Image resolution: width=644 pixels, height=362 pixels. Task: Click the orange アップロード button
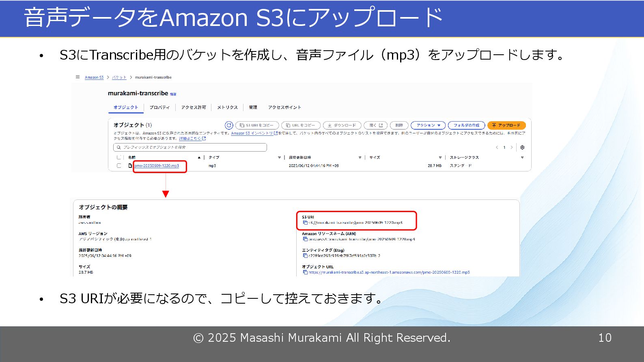pos(506,125)
